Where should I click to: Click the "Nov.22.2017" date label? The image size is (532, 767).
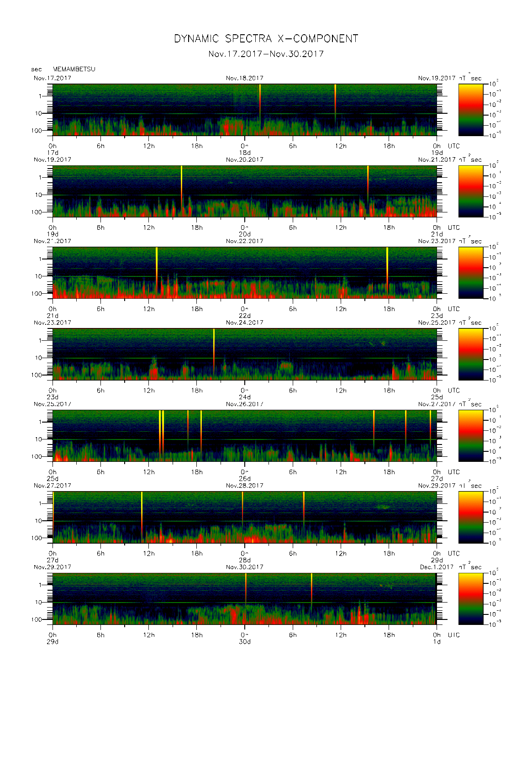coord(244,241)
